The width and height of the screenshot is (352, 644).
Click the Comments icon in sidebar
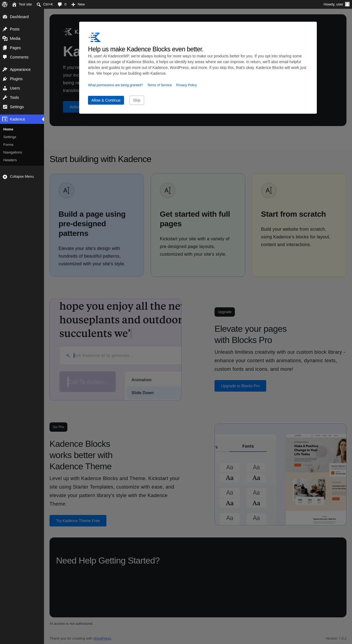(x=5, y=57)
